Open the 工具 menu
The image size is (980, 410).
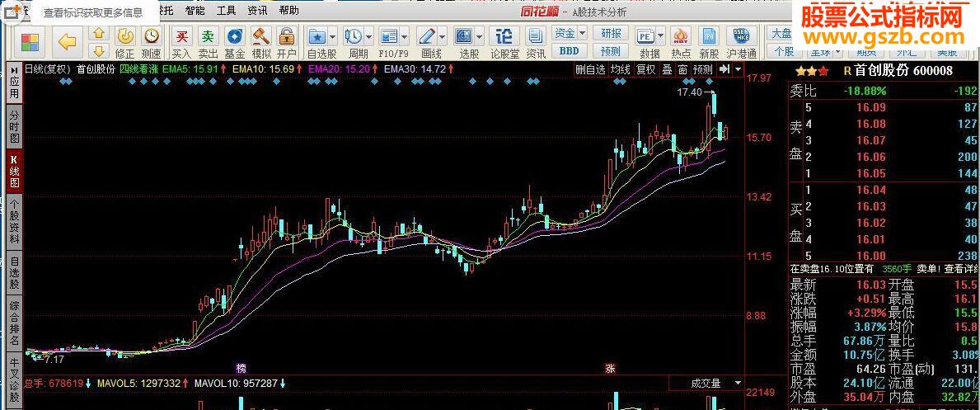click(x=227, y=11)
